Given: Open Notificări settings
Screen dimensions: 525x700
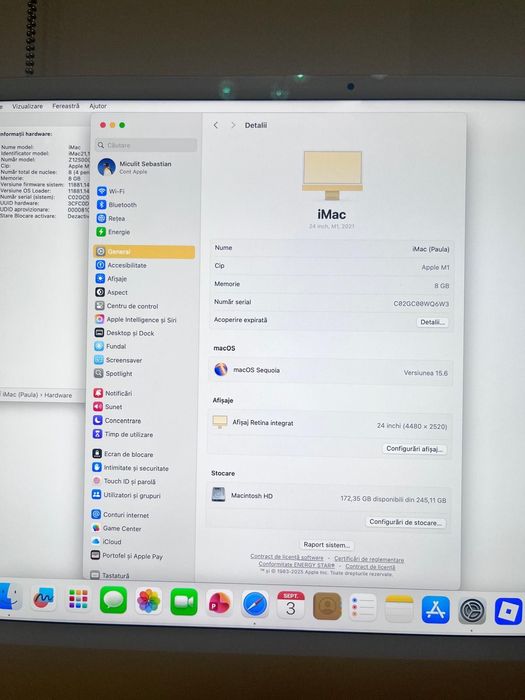Looking at the screenshot, I should click(112, 393).
